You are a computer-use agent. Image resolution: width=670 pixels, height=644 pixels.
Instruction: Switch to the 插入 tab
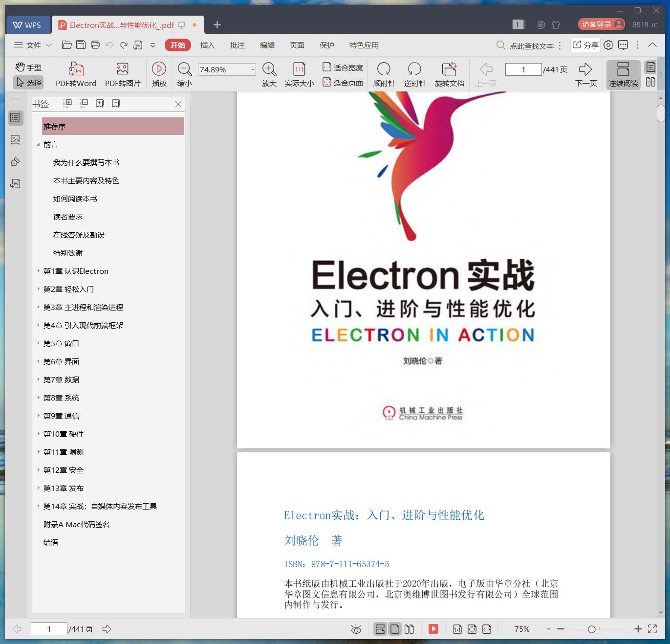(x=207, y=45)
